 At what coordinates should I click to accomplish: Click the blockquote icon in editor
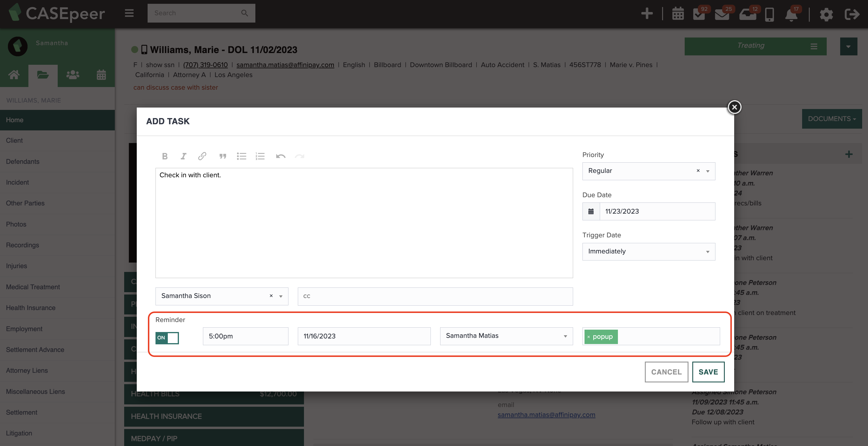tap(223, 156)
